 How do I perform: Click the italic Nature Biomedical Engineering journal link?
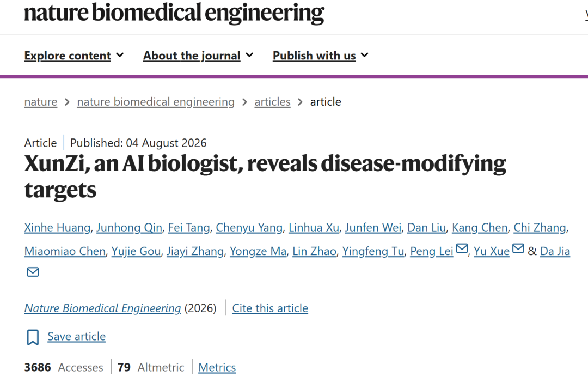click(x=102, y=308)
